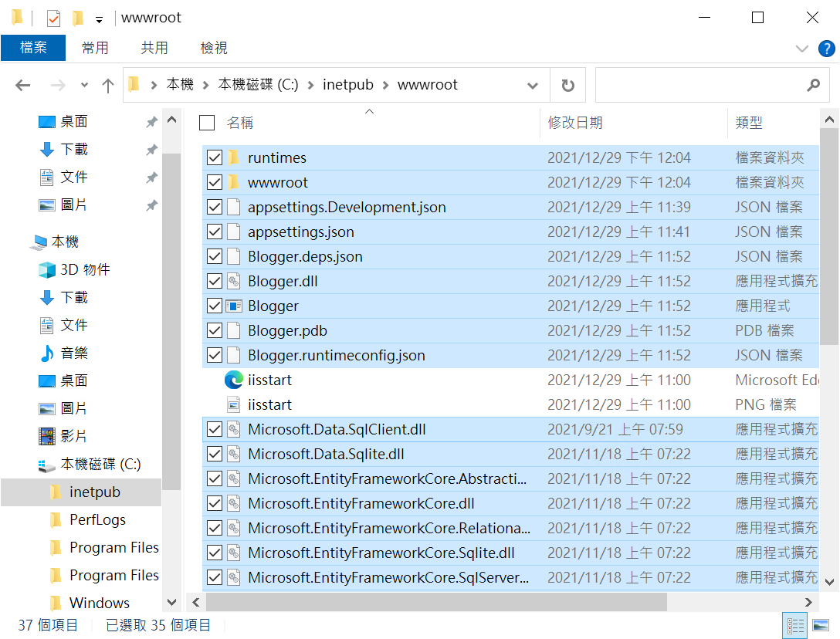Toggle the select-all checkbox in header
This screenshot has width=840, height=639.
pos(207,123)
